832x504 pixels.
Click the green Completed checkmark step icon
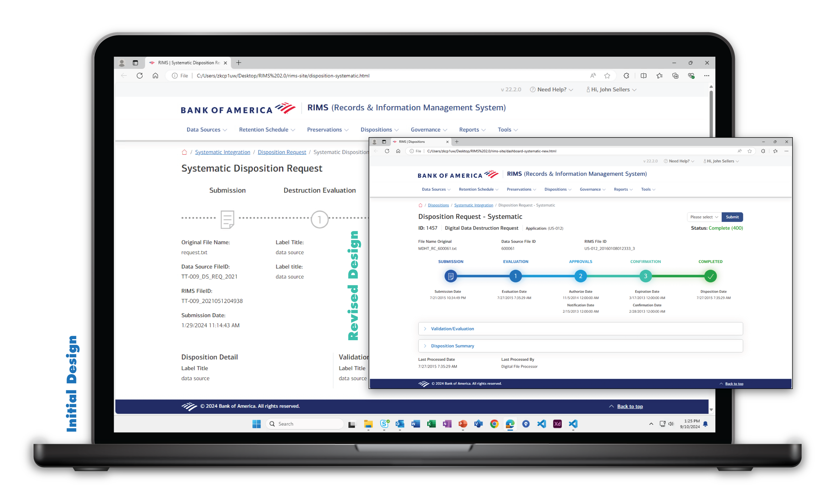tap(710, 276)
